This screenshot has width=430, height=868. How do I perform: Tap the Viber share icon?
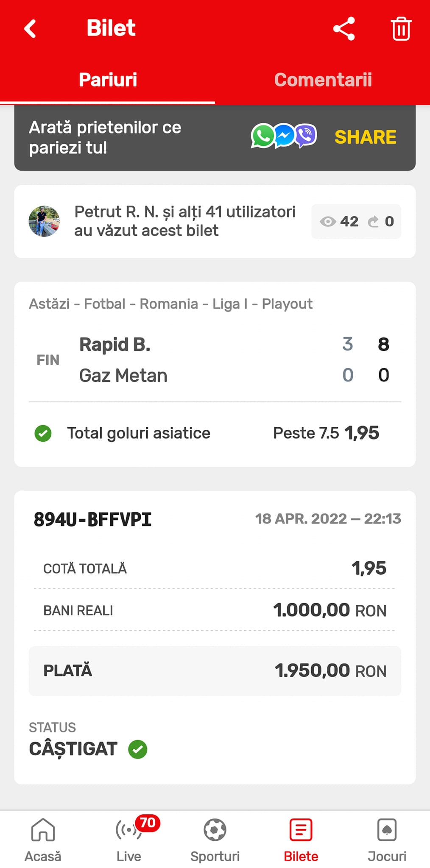point(306,136)
